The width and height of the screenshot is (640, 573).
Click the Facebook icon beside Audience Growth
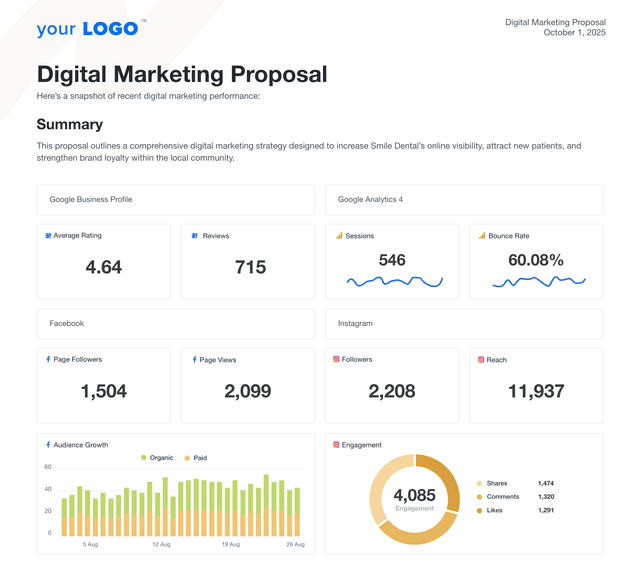click(x=48, y=445)
